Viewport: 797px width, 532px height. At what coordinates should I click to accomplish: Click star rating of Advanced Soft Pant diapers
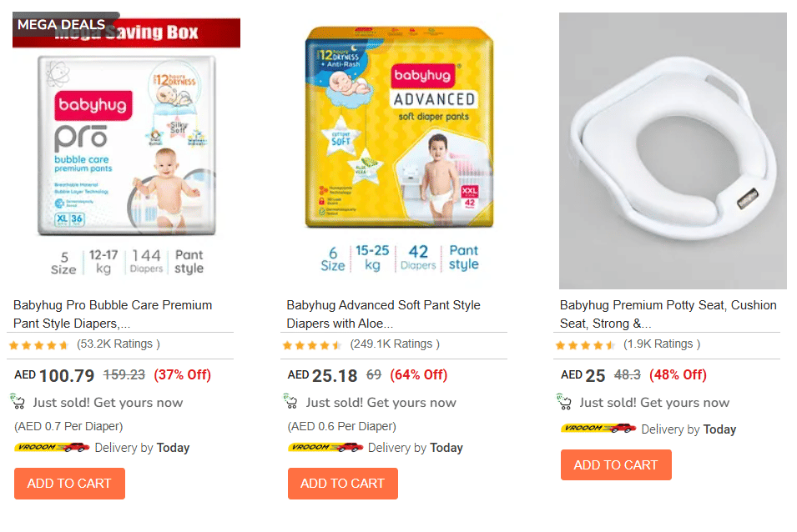[x=312, y=344]
